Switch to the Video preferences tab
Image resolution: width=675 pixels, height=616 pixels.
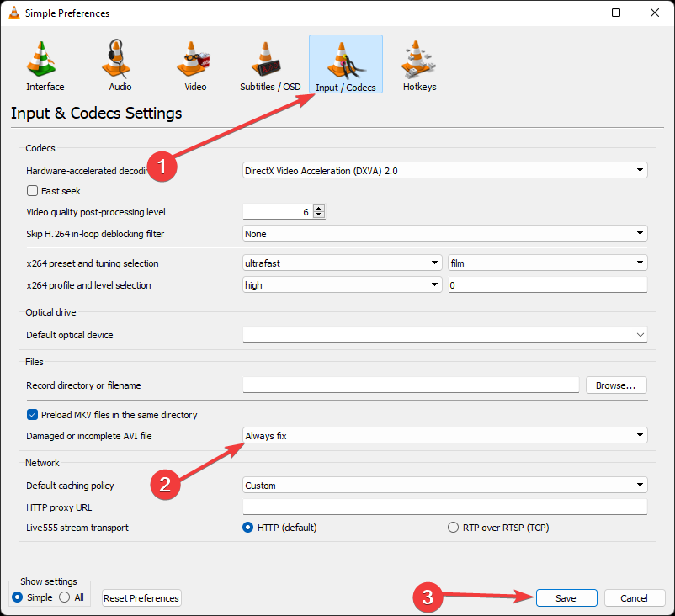click(x=194, y=63)
